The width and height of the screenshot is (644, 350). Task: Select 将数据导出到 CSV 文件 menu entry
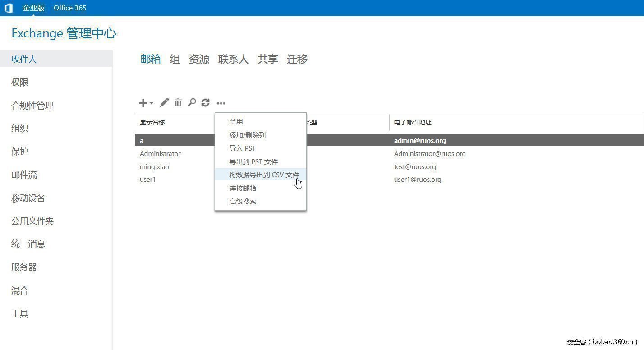pyautogui.click(x=264, y=175)
